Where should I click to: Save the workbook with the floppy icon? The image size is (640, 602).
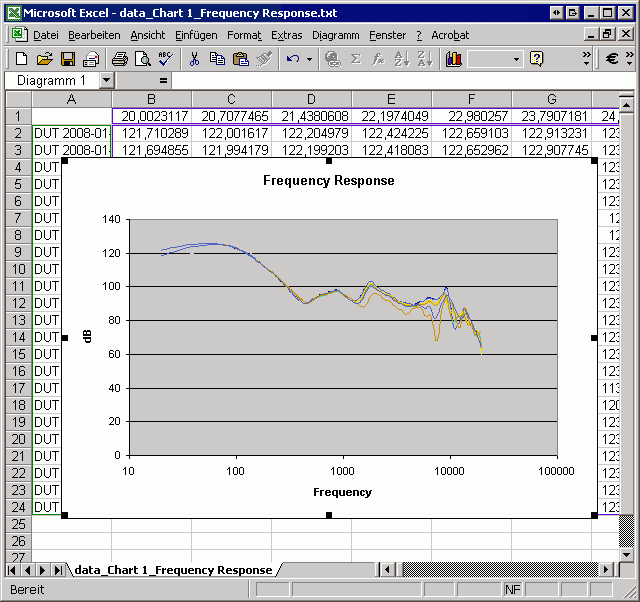[68, 59]
